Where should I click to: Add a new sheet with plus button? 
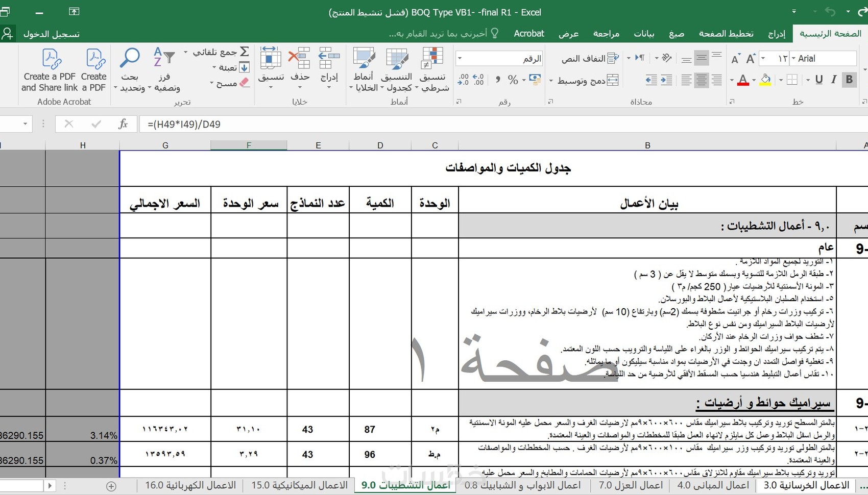(x=111, y=486)
